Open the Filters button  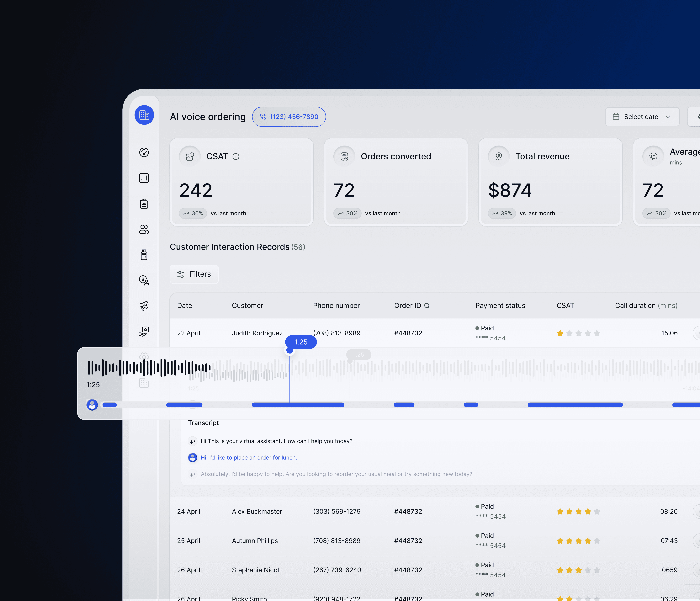click(194, 274)
